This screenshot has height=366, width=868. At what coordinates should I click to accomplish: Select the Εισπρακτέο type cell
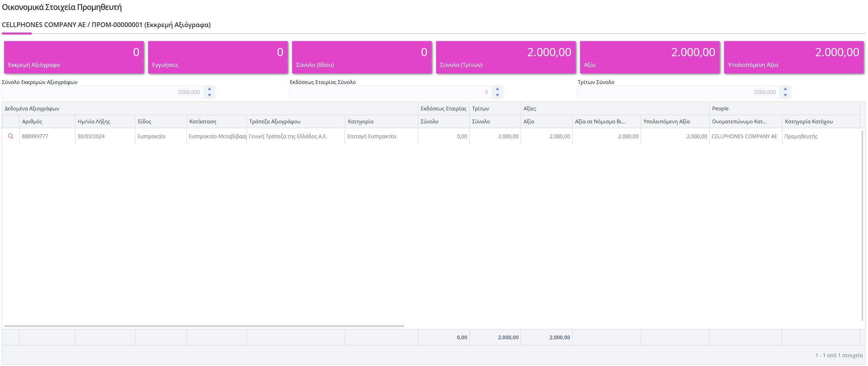161,136
